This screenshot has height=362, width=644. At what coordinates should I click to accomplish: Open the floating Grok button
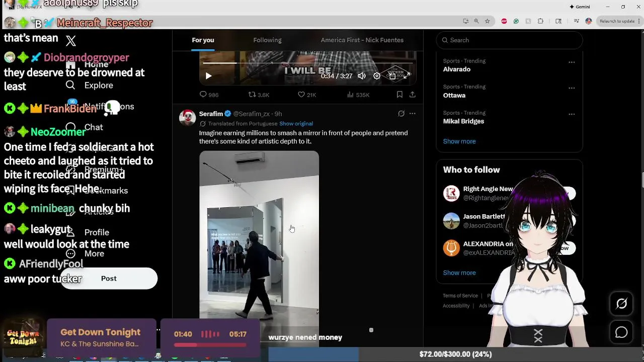coord(621,303)
